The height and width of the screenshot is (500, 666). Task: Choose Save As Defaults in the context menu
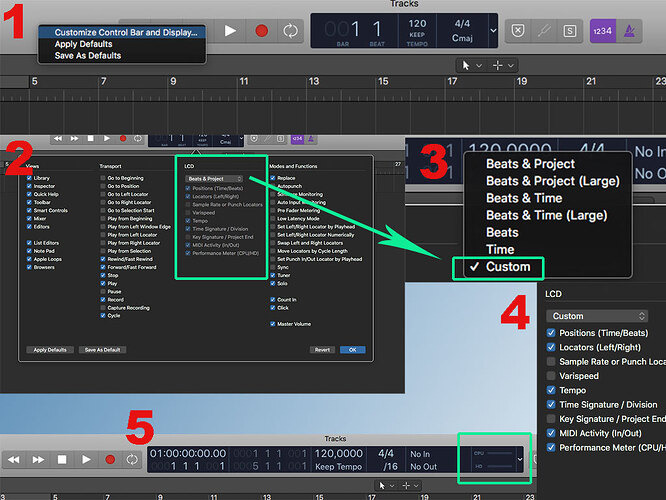click(87, 56)
